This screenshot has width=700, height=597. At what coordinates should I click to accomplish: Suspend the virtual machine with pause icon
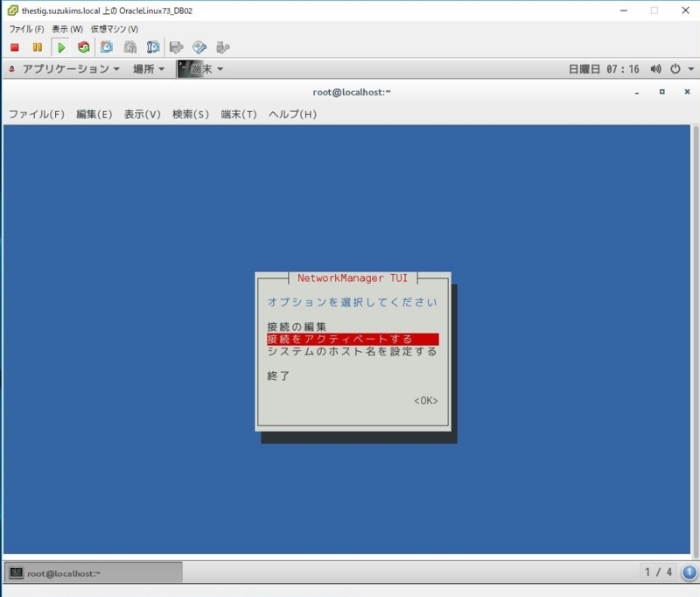point(38,47)
